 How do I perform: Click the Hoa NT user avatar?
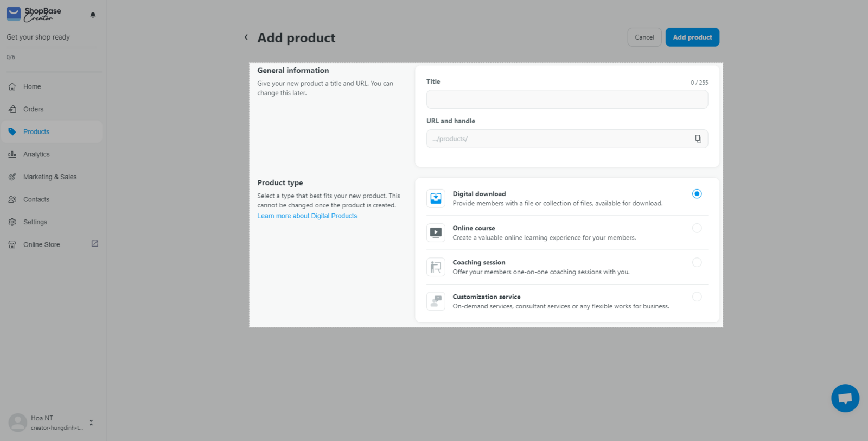click(x=18, y=423)
